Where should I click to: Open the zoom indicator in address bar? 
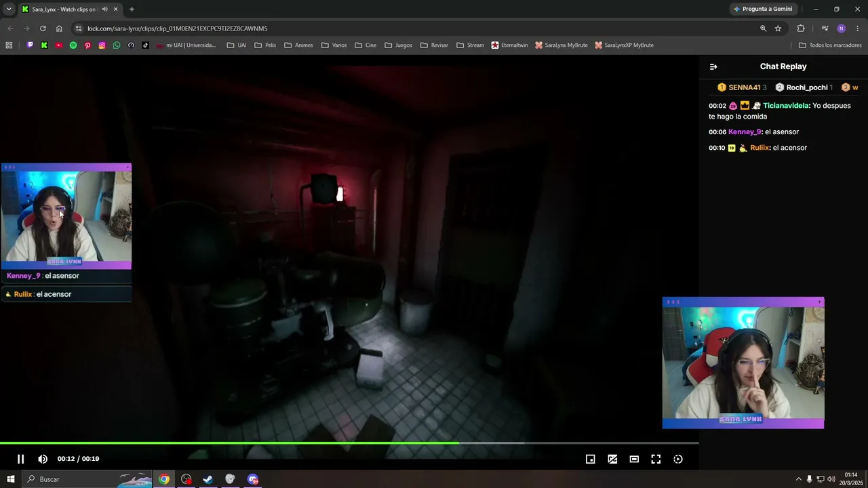click(763, 28)
